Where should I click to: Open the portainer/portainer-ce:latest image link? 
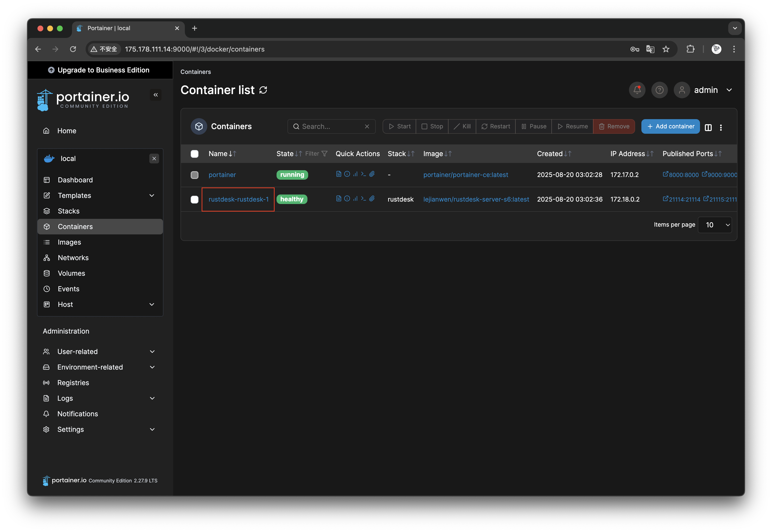466,175
